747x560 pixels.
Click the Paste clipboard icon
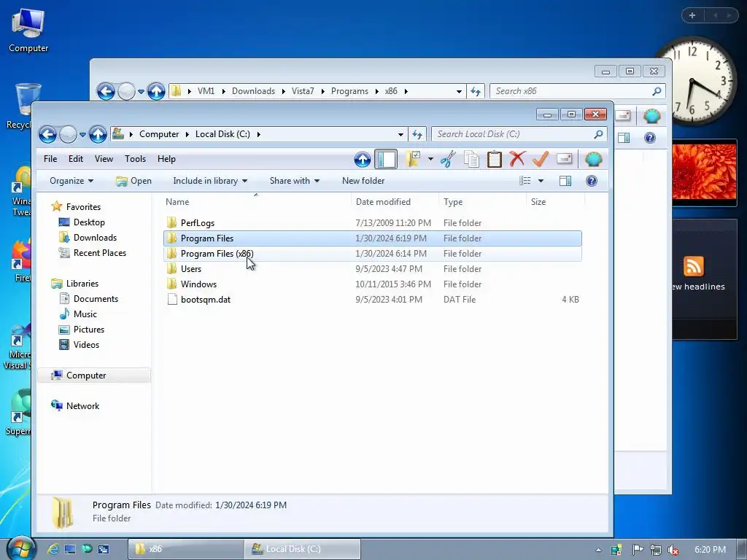pos(494,159)
